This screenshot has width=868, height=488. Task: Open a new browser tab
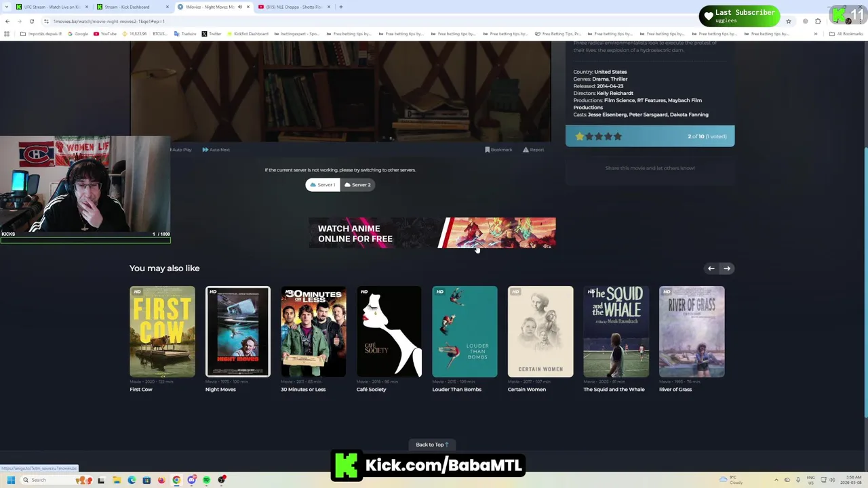click(x=341, y=7)
